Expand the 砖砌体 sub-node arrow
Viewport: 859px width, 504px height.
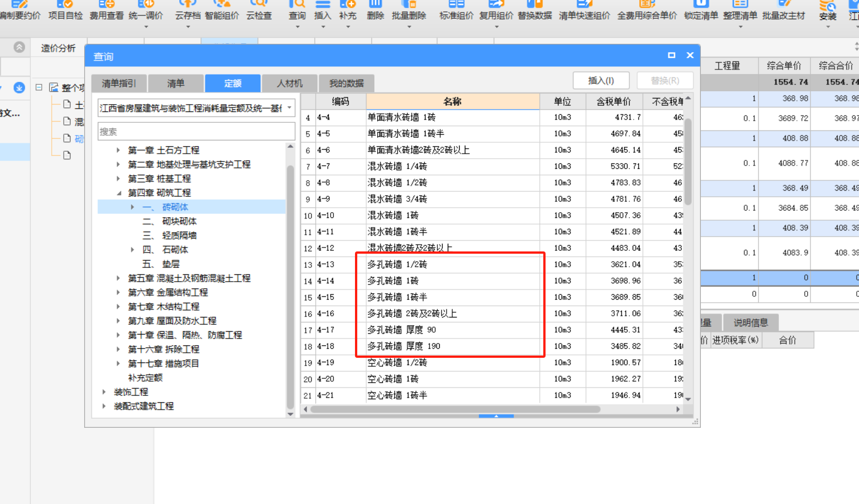(x=133, y=207)
